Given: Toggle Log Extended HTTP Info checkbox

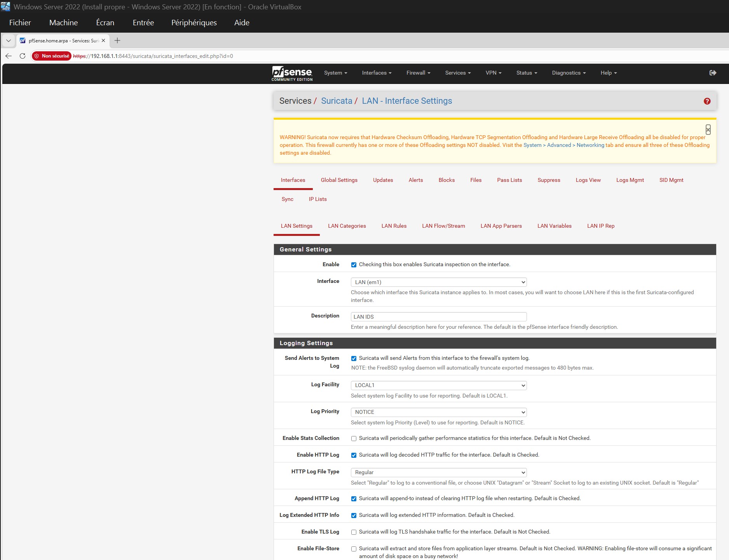Looking at the screenshot, I should [354, 515].
